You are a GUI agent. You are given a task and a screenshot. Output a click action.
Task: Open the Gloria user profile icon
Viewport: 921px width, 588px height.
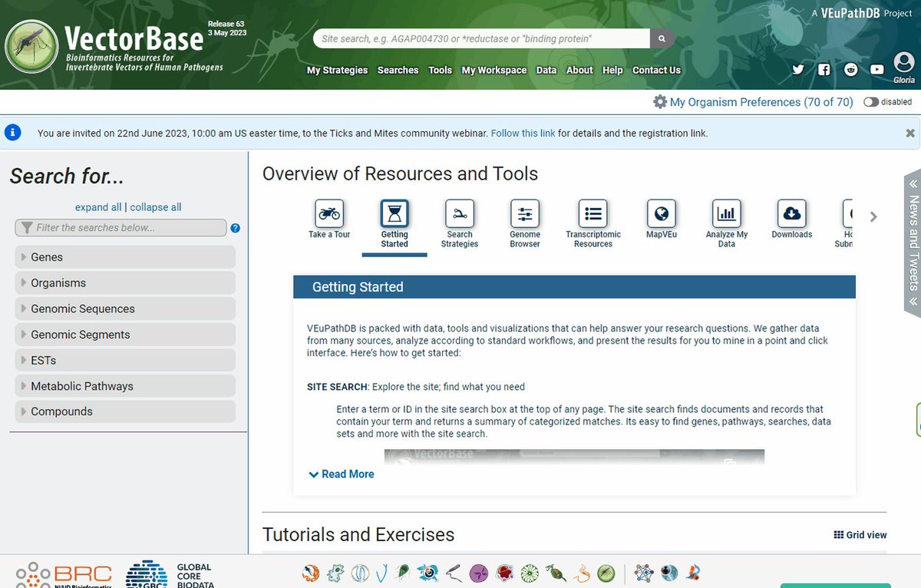(904, 64)
